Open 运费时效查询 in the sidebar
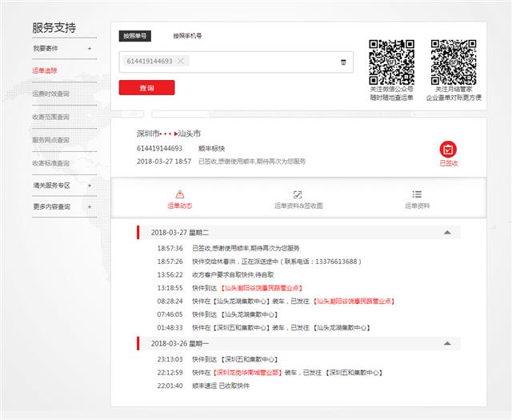The width and height of the screenshot is (512, 420). [51, 94]
